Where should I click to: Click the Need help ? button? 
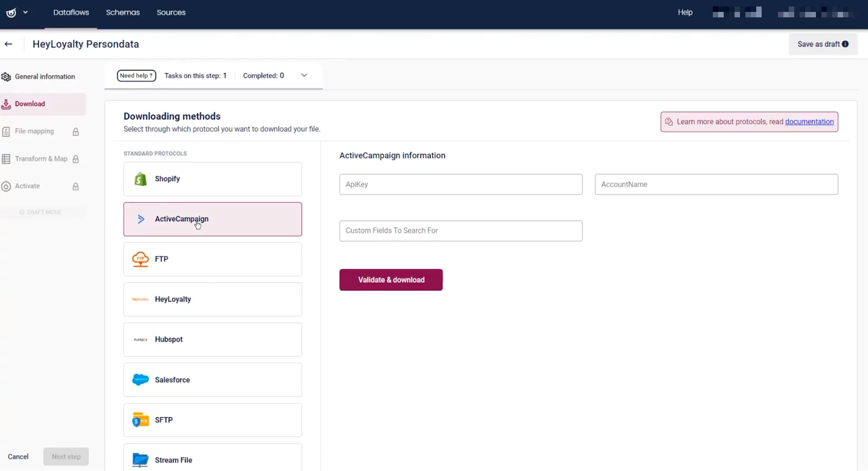136,76
